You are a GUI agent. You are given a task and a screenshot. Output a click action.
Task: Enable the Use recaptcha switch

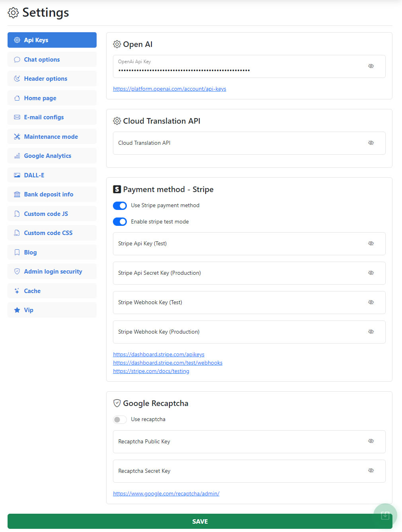pyautogui.click(x=120, y=419)
